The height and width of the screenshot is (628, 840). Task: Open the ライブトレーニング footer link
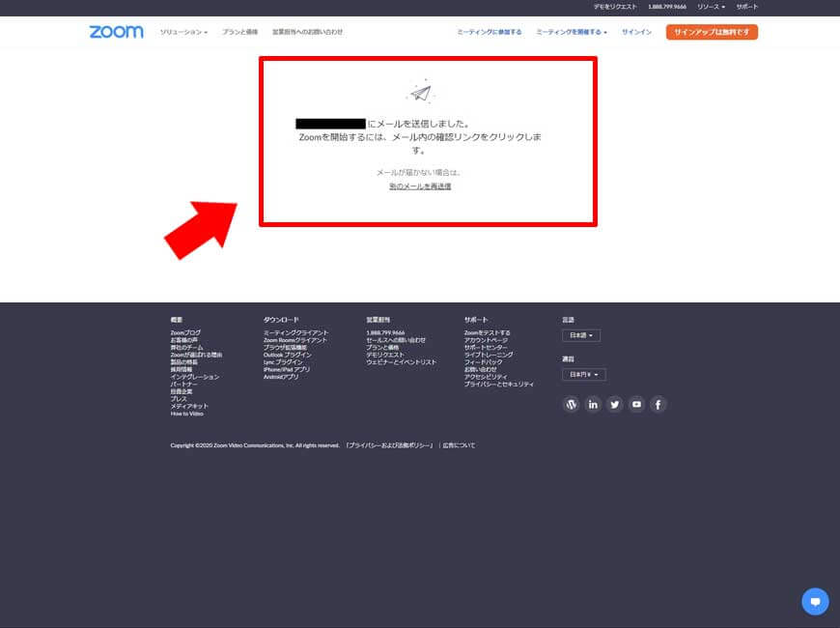[x=489, y=355]
